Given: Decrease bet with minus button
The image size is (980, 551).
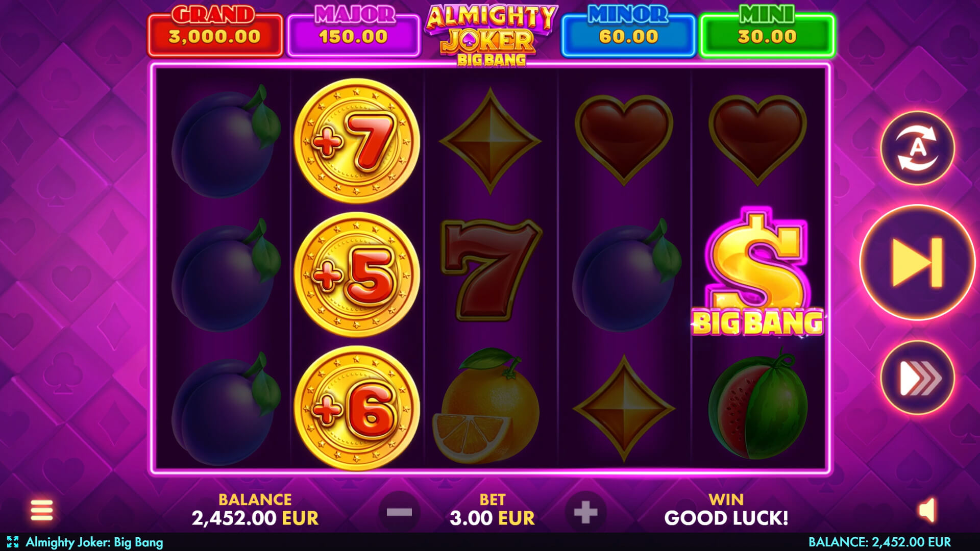Looking at the screenshot, I should pyautogui.click(x=399, y=512).
